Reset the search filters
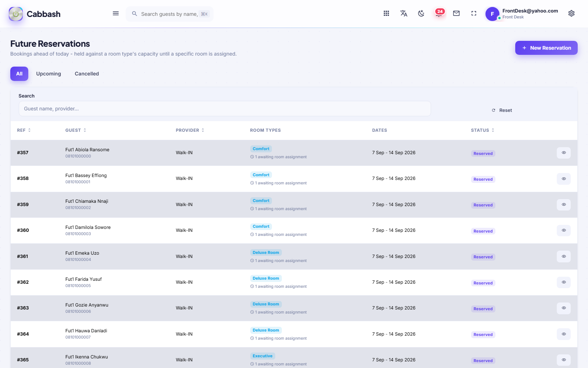The image size is (588, 368). pos(502,110)
